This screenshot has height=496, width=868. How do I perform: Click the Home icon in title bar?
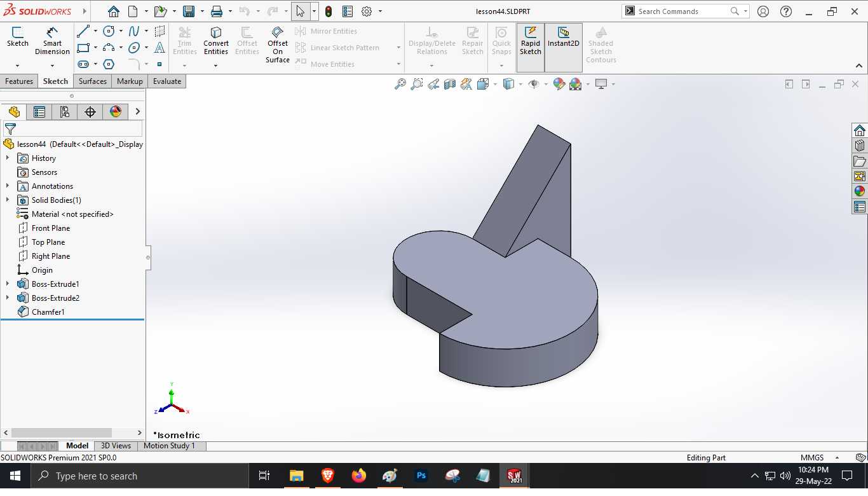coord(113,11)
